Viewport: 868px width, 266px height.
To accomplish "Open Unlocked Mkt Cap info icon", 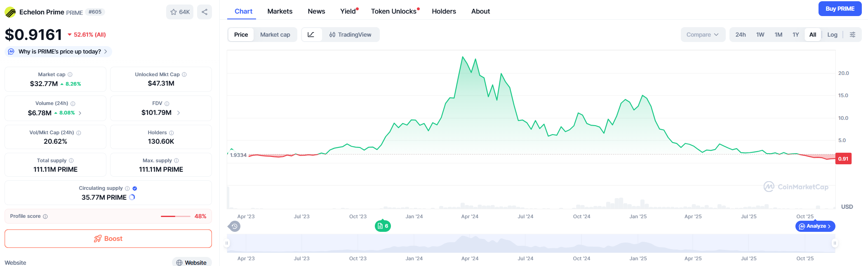I will tap(184, 75).
